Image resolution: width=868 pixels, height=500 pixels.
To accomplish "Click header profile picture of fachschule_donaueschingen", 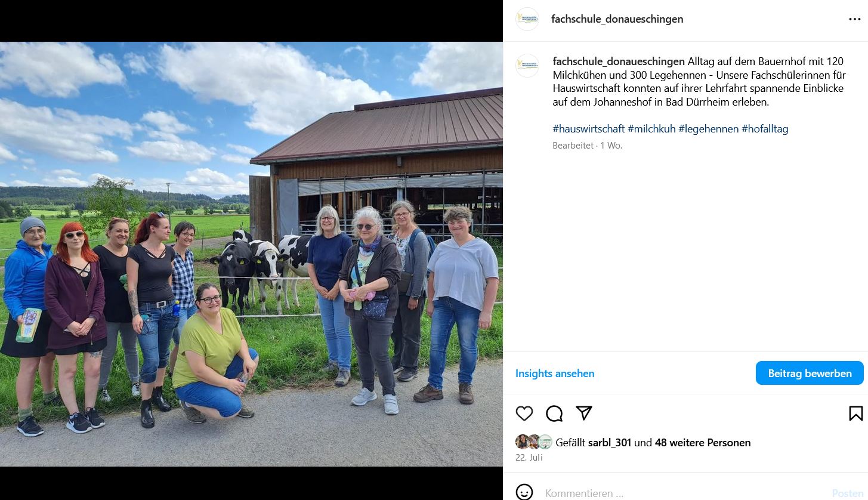I will tap(527, 19).
